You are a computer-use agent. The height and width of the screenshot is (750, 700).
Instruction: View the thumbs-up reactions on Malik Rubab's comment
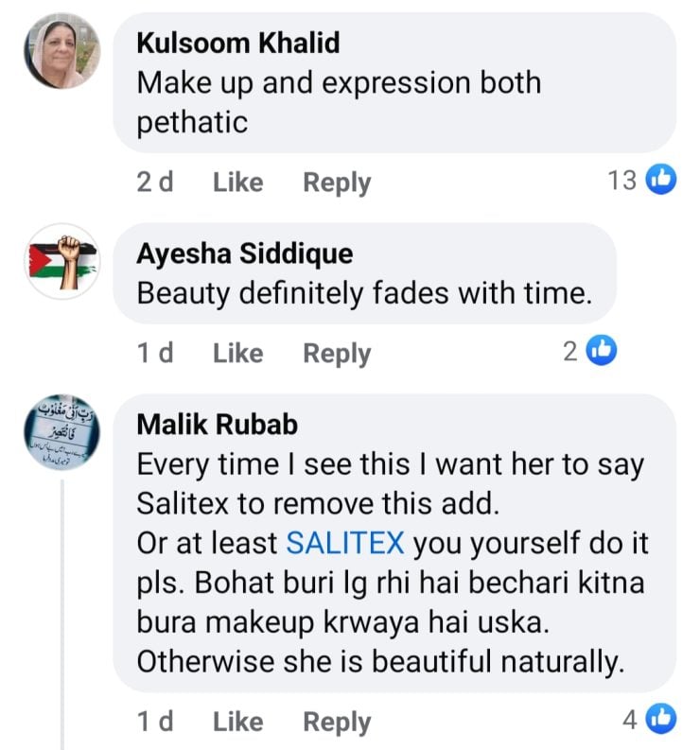(x=661, y=720)
